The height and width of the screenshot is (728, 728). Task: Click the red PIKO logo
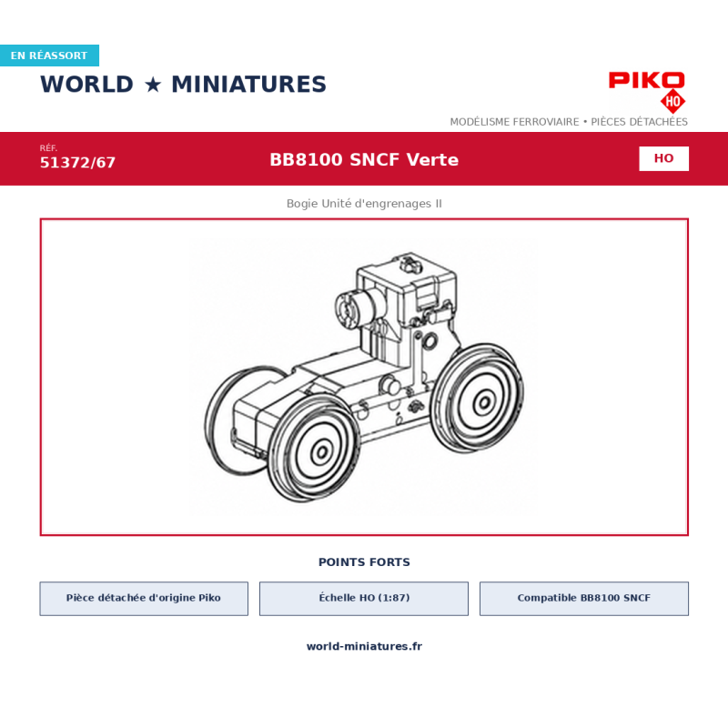coord(646,80)
